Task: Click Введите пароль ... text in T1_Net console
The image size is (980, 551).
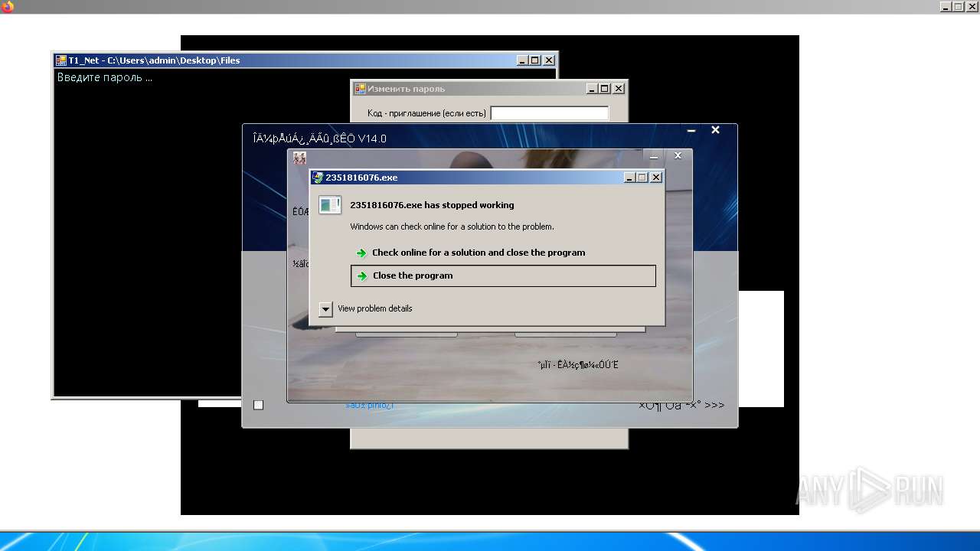Action: (104, 77)
